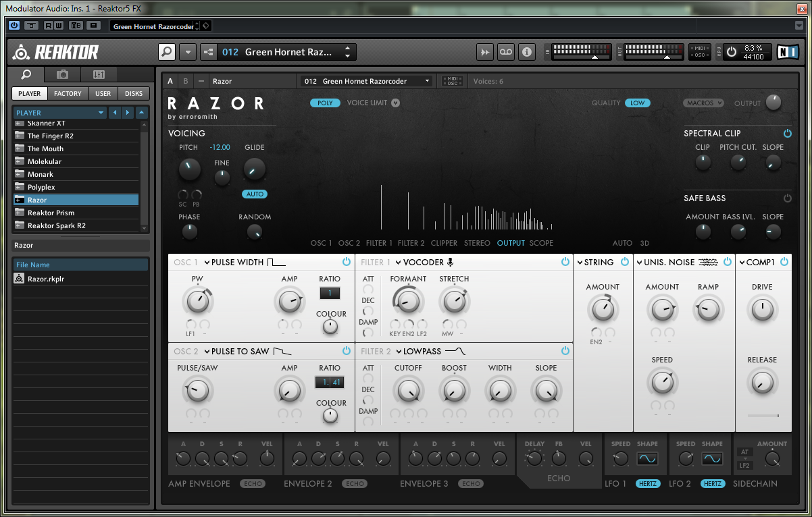Open the Reaktor browser search (magnifier) button
The width and height of the screenshot is (812, 517).
click(167, 52)
